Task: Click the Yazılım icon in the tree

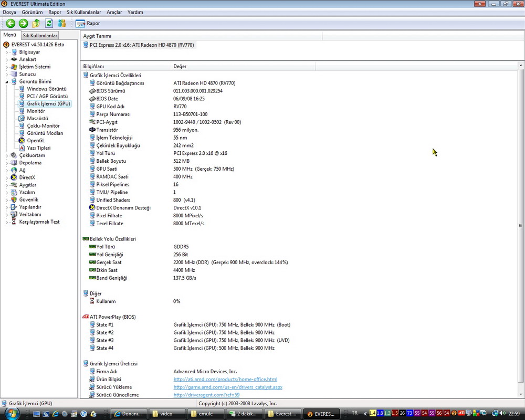Action: click(14, 192)
